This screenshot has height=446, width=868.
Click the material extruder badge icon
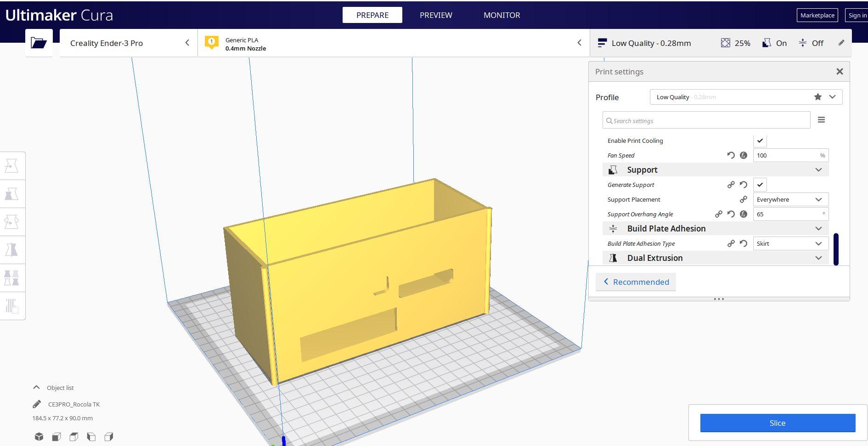click(x=212, y=42)
